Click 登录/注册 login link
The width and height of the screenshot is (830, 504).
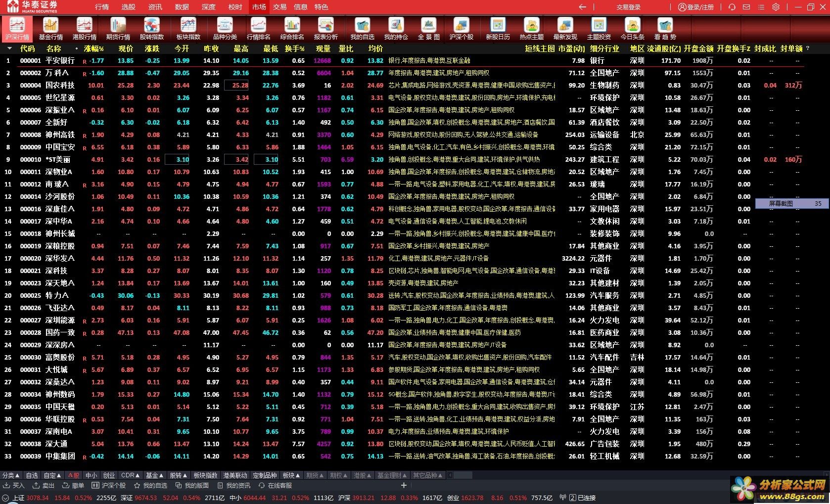(x=696, y=7)
